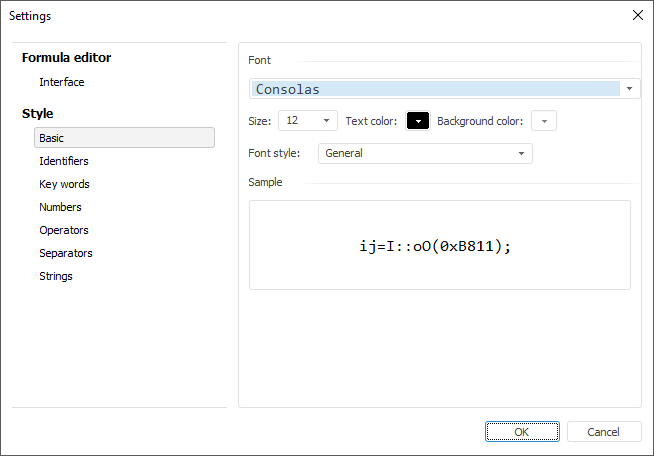Choose Numbers in the Style list
Viewport: 654px width, 456px height.
click(60, 207)
